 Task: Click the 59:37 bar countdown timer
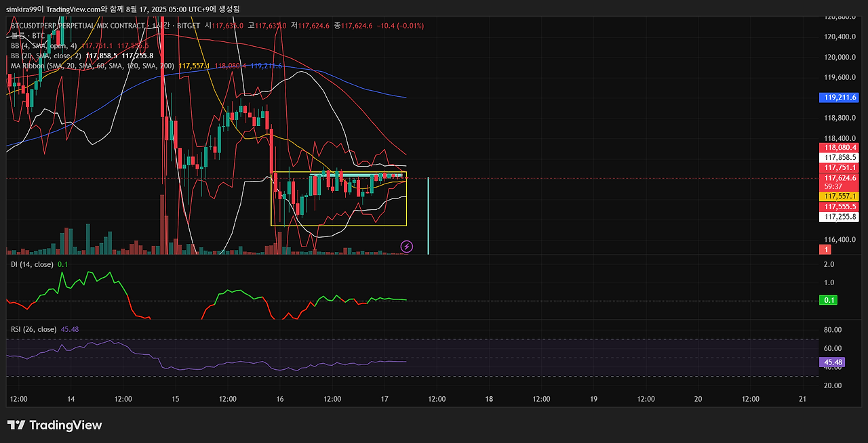pos(834,186)
